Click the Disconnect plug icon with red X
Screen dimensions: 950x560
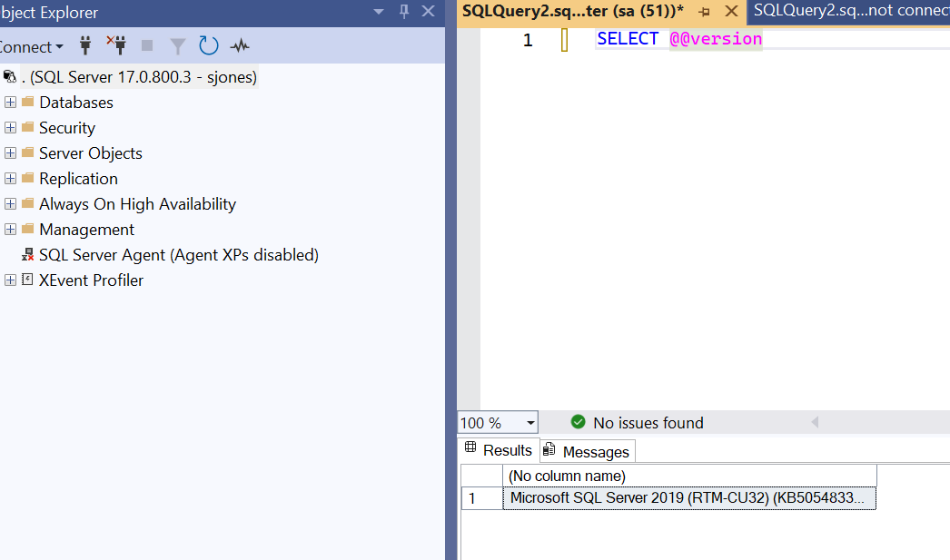[x=115, y=45]
